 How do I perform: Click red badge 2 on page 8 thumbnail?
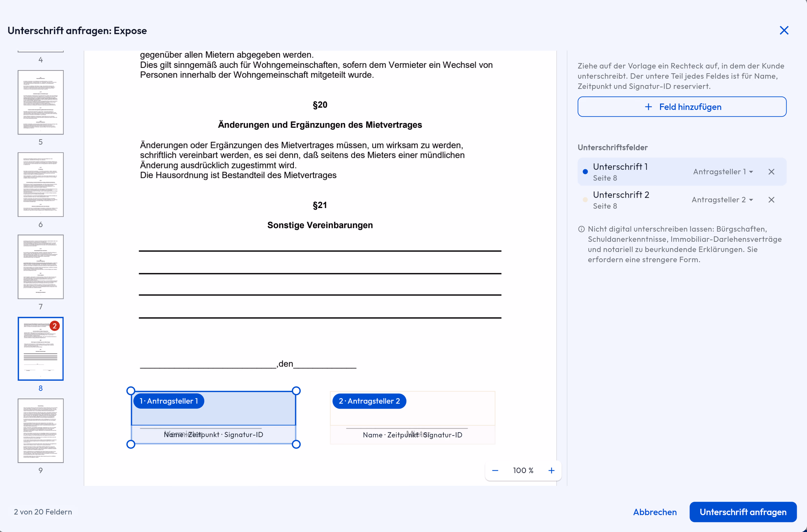click(x=54, y=326)
